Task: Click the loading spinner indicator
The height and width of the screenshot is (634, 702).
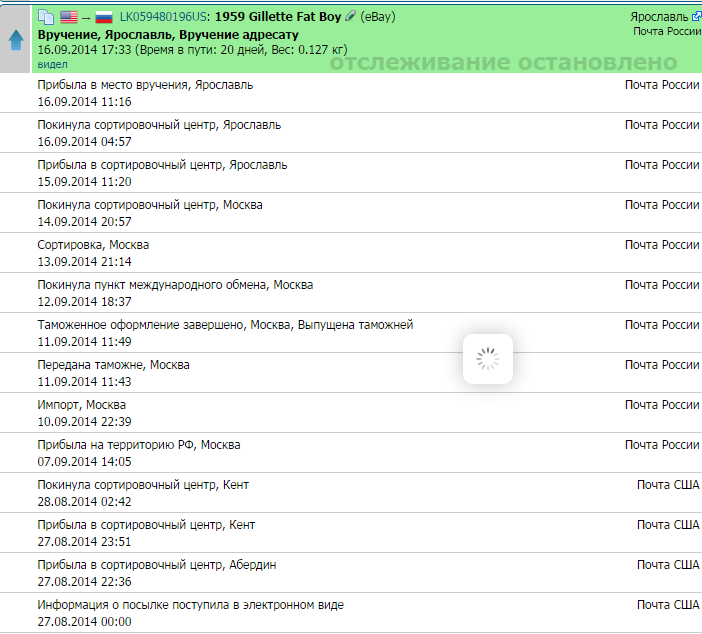Action: tap(487, 359)
